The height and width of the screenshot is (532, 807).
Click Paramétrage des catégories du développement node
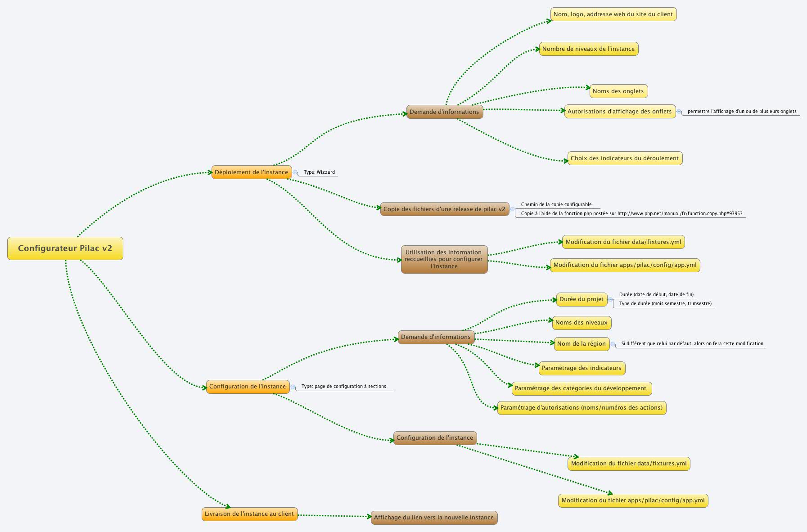tap(581, 388)
